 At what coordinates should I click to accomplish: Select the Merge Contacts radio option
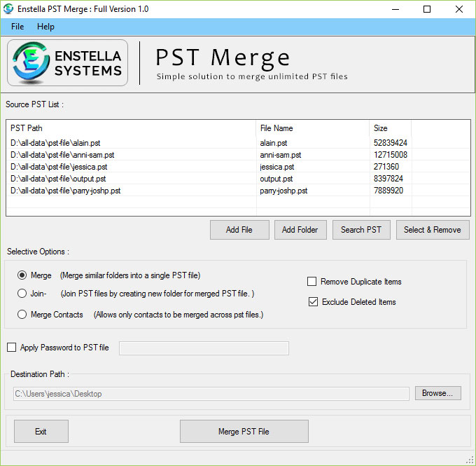pyautogui.click(x=22, y=315)
